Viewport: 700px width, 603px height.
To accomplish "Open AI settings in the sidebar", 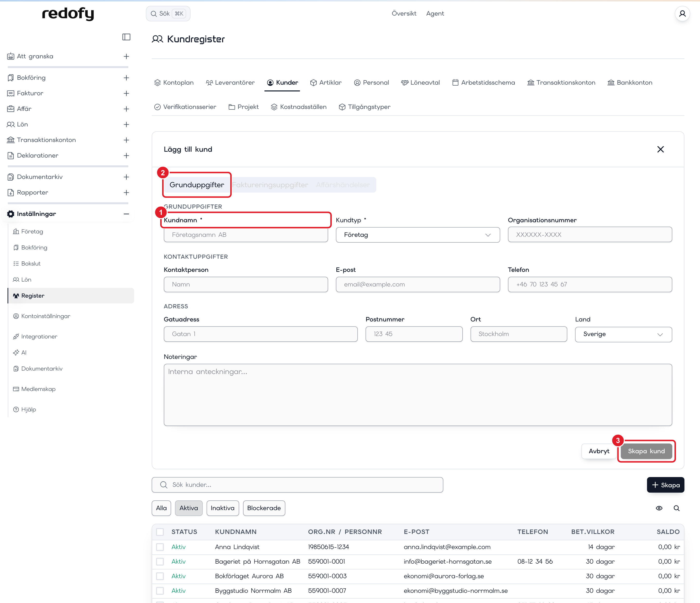I will point(23,353).
